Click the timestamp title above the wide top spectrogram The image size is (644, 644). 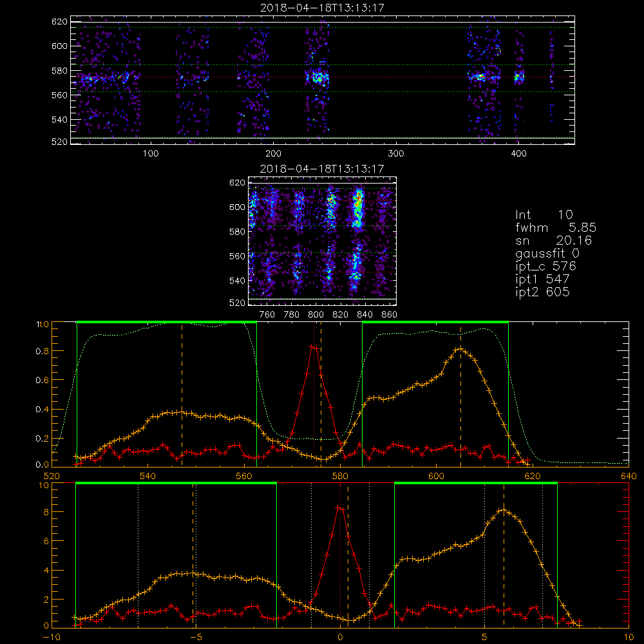322,8
